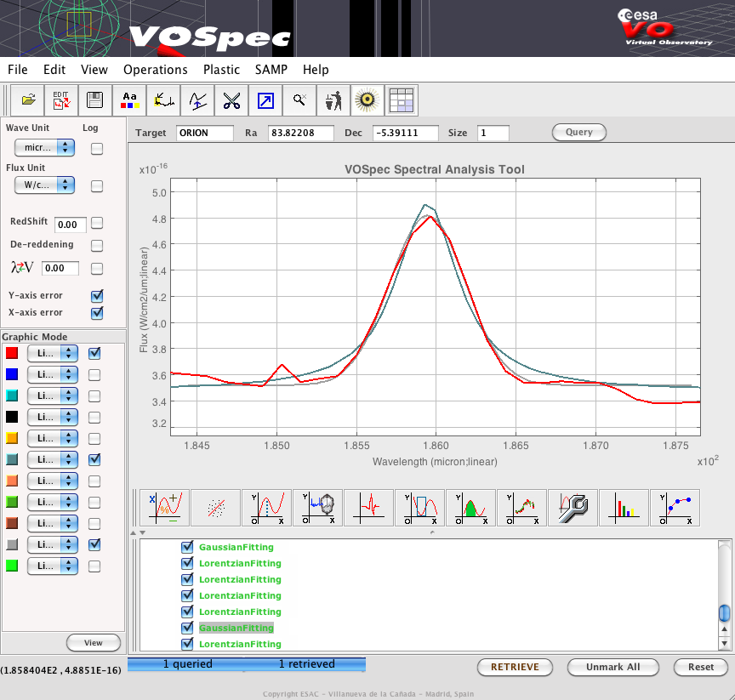Click the yellow sun burst toolbar icon
The image size is (735, 700).
tap(367, 100)
